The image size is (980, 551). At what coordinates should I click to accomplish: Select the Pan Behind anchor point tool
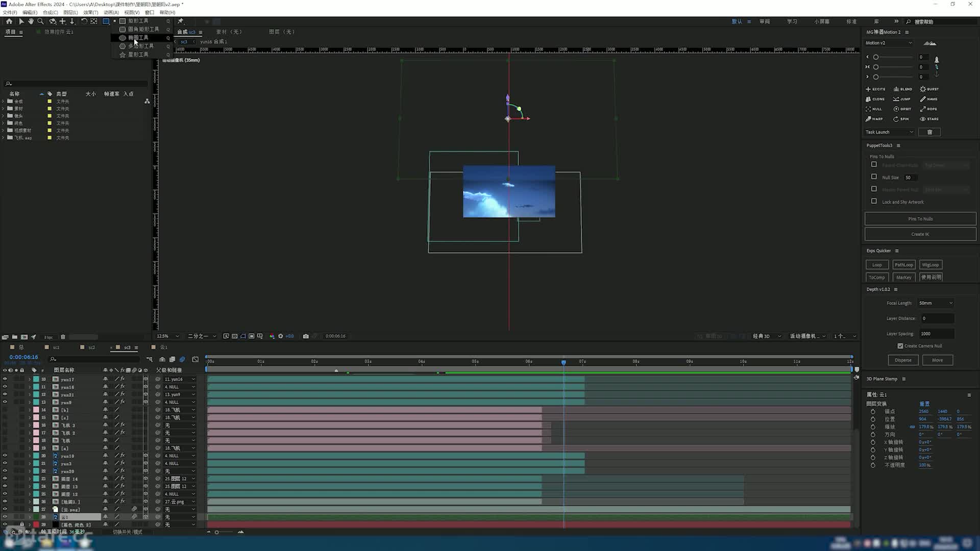coord(94,21)
